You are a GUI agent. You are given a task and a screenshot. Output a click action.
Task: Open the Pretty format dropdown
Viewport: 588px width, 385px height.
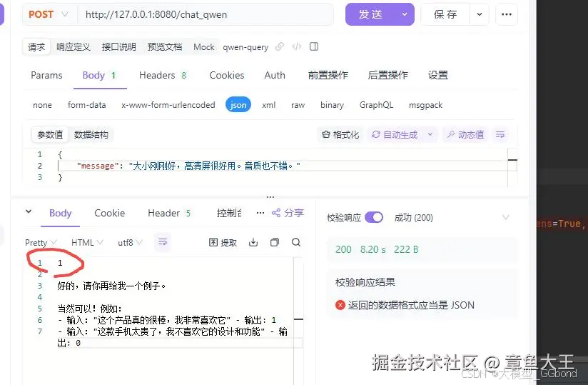tap(41, 242)
